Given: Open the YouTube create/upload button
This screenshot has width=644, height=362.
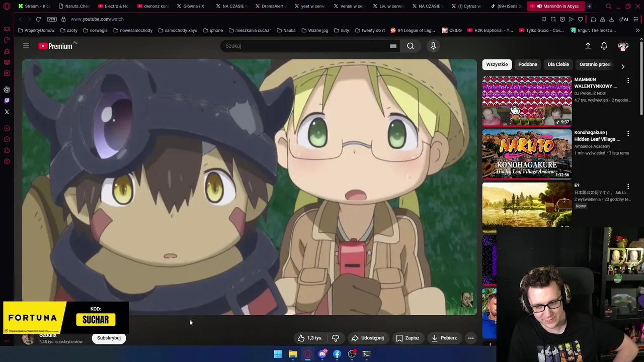Looking at the screenshot, I should (588, 46).
